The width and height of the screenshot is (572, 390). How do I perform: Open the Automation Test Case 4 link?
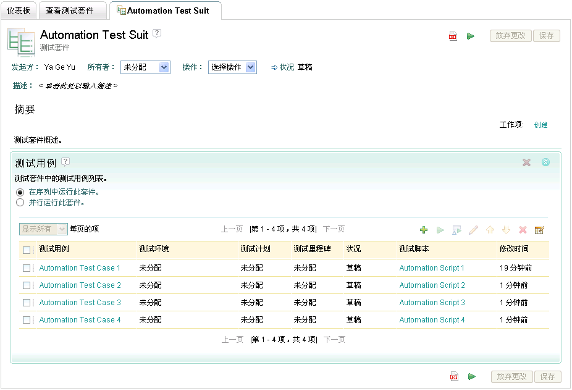pyautogui.click(x=80, y=320)
